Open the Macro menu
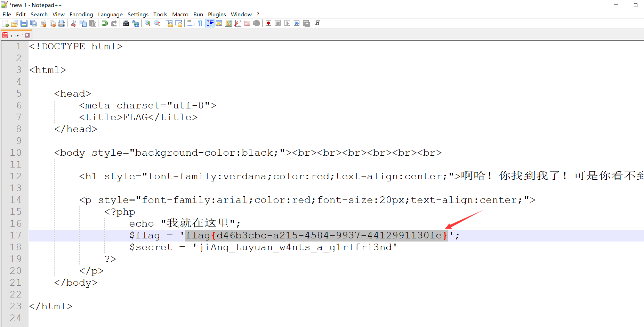Viewport: 644px width, 327px height. click(x=180, y=14)
